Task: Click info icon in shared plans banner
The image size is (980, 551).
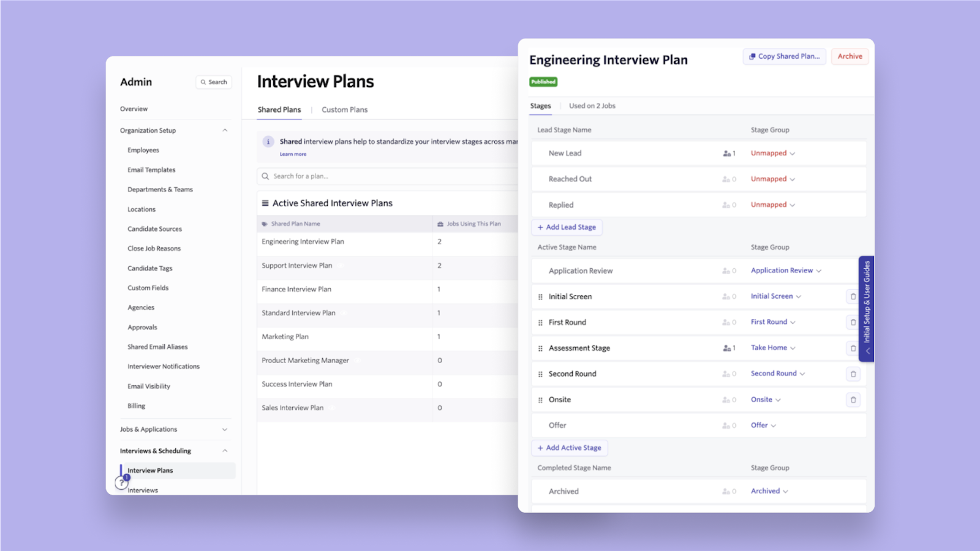Action: coord(268,142)
